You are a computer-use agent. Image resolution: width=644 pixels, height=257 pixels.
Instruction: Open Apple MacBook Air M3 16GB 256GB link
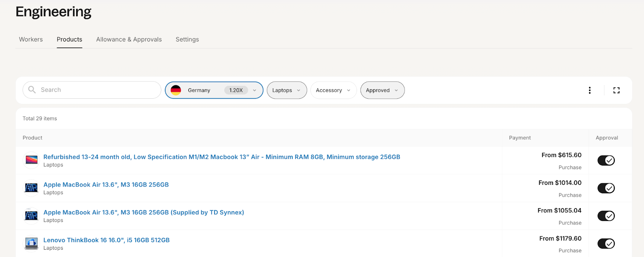point(106,185)
